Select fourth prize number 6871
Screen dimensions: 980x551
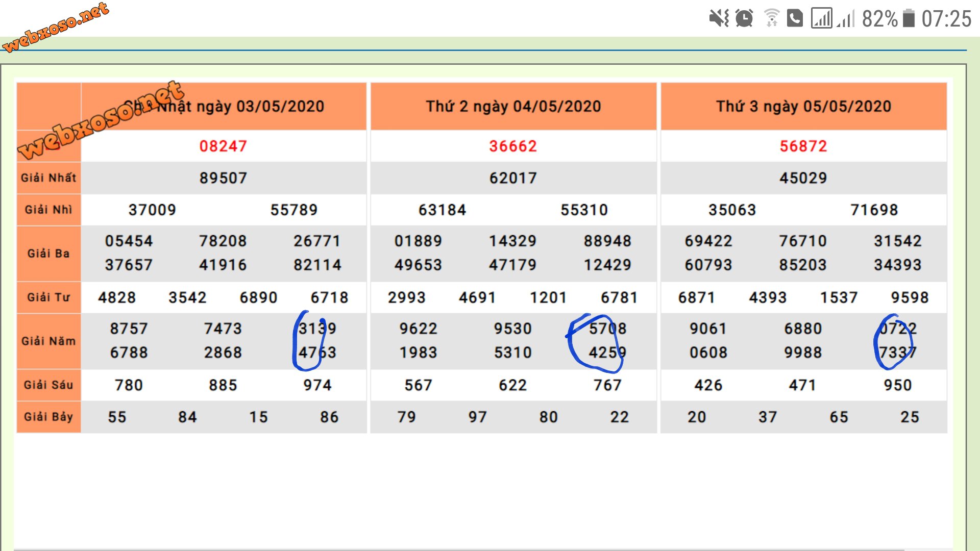697,297
